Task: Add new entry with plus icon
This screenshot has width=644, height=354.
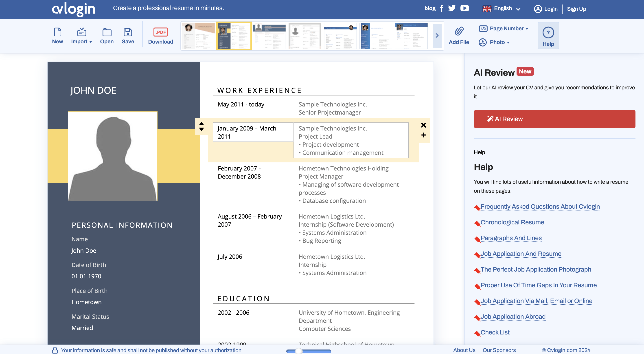Action: pyautogui.click(x=423, y=135)
